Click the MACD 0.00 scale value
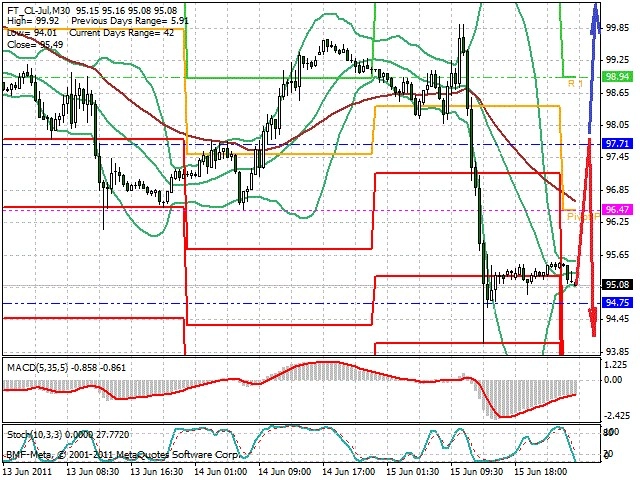This screenshot has width=640, height=480. 613,380
